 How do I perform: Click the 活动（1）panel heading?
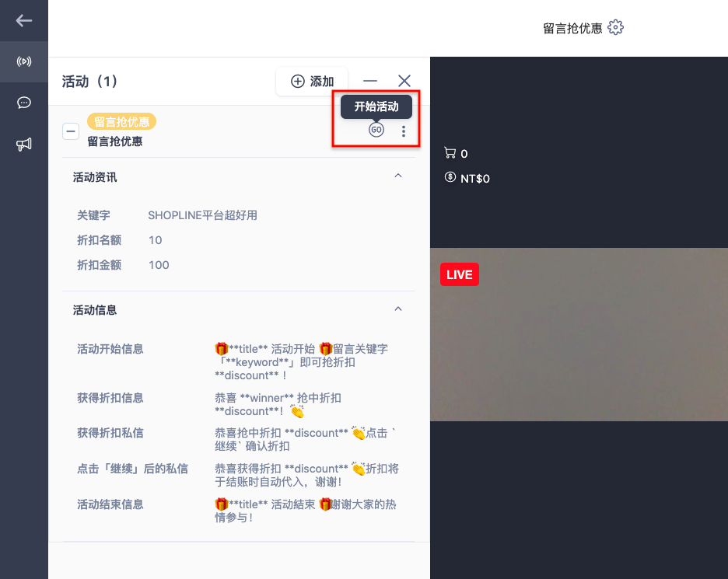(89, 81)
